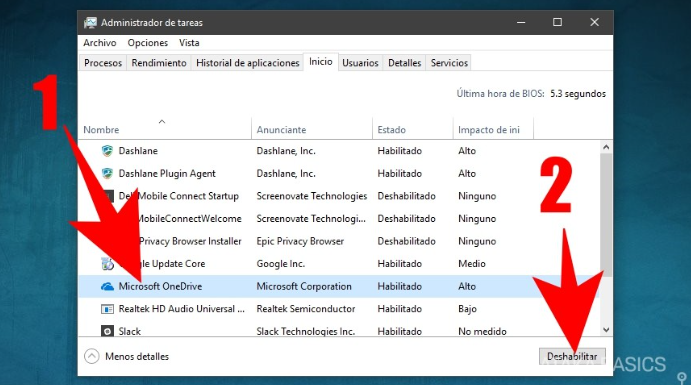This screenshot has height=385, width=691.
Task: Click the Realtek HD Audio icon
Action: tap(107, 309)
